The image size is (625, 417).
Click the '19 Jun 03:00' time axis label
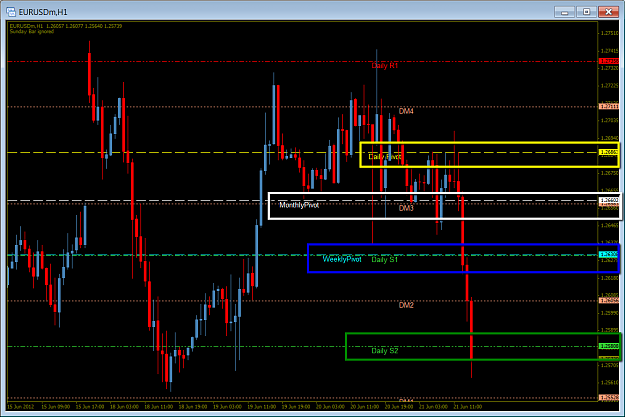click(x=227, y=407)
